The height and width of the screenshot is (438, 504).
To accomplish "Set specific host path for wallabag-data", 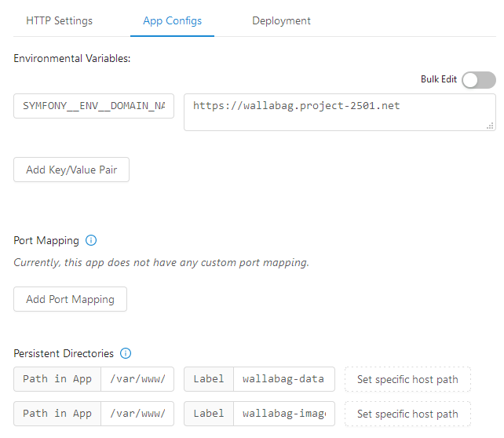I will point(407,379).
